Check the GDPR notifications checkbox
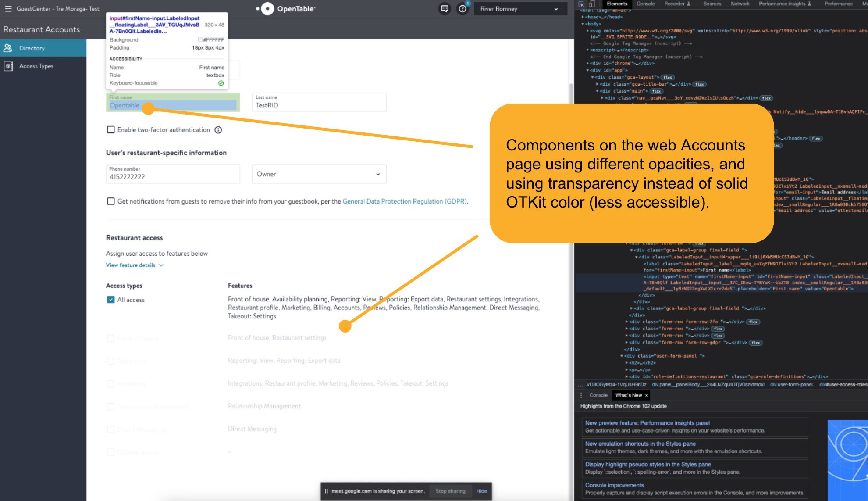This screenshot has height=501, width=868. tap(111, 201)
